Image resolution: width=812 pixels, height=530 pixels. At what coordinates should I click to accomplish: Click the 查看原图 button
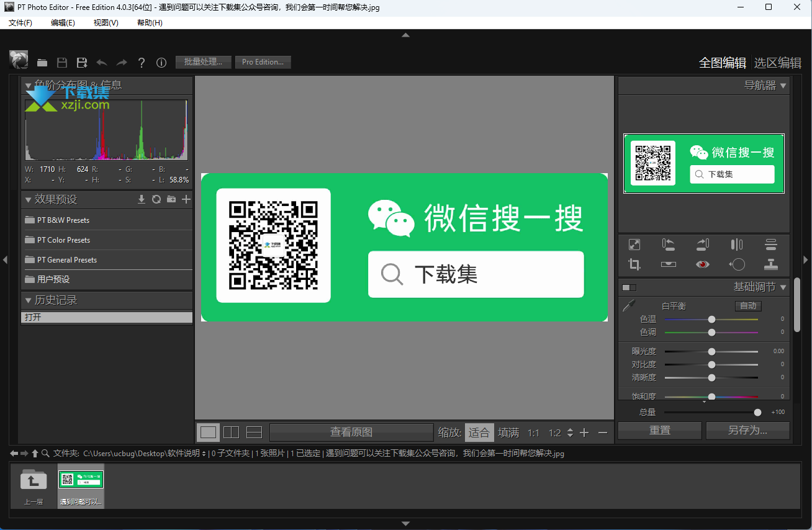351,433
